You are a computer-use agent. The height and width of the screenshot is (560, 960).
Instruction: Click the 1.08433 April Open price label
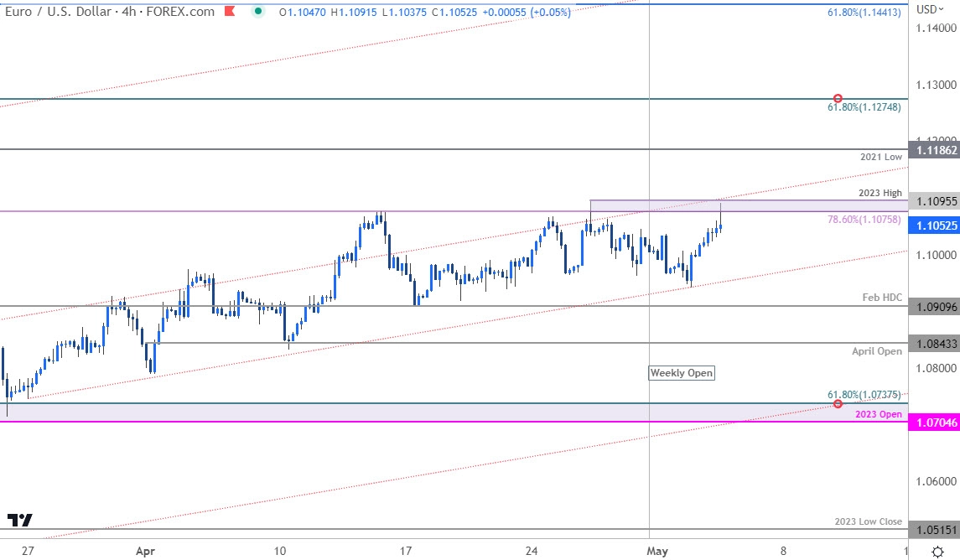934,343
